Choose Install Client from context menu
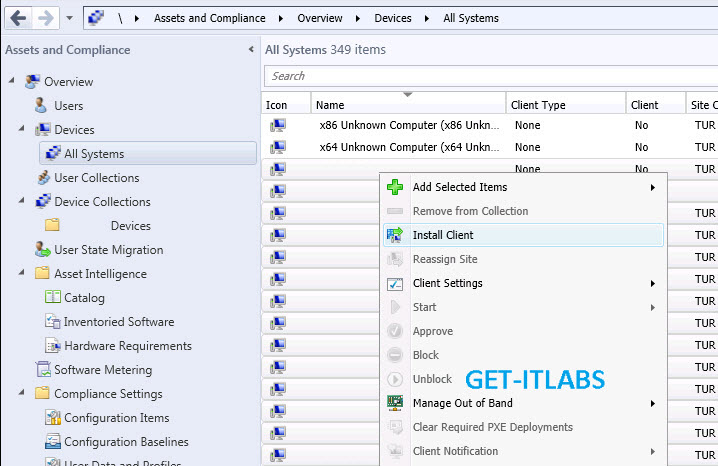Screen dimensions: 718x466 (x=443, y=235)
